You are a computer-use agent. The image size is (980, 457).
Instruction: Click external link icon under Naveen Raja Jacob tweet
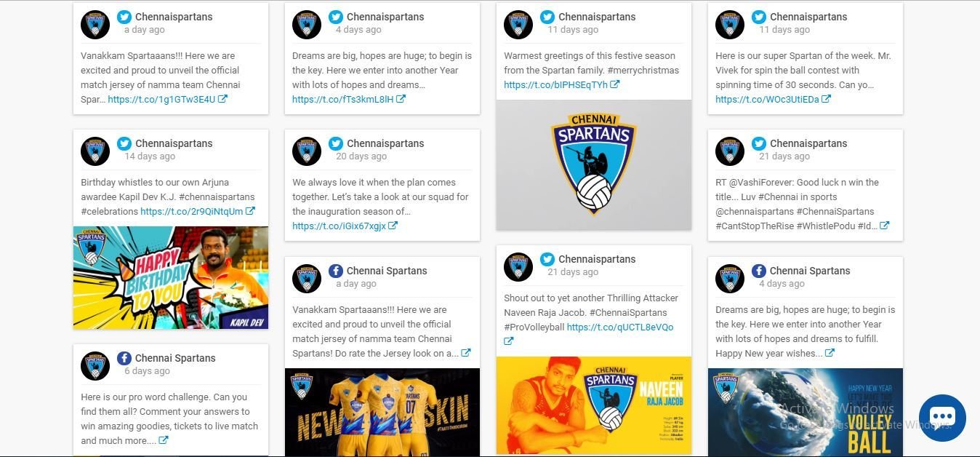coord(509,341)
